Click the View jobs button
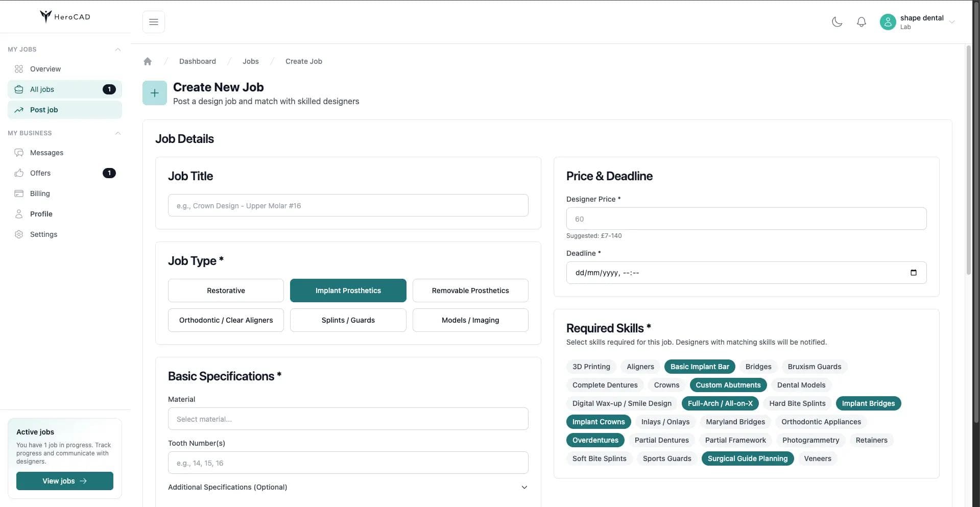 pyautogui.click(x=65, y=481)
